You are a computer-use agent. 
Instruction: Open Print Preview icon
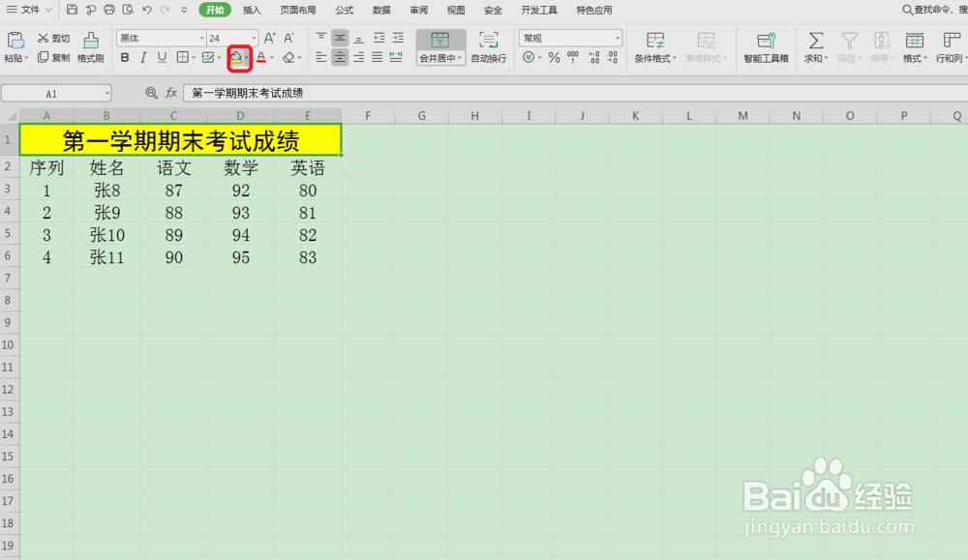coord(128,10)
